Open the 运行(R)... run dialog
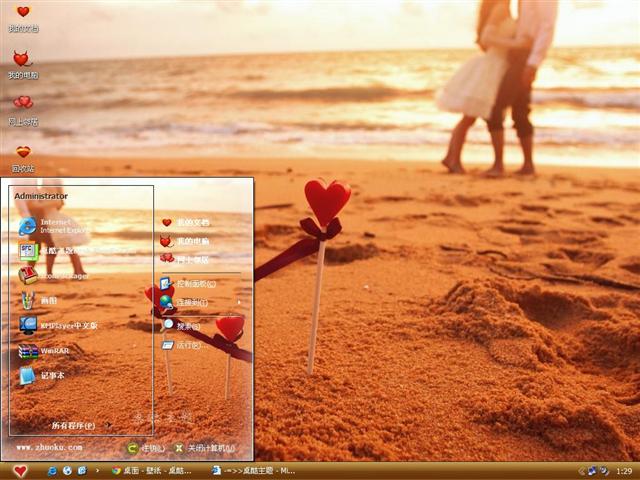640x480 pixels. click(x=184, y=345)
